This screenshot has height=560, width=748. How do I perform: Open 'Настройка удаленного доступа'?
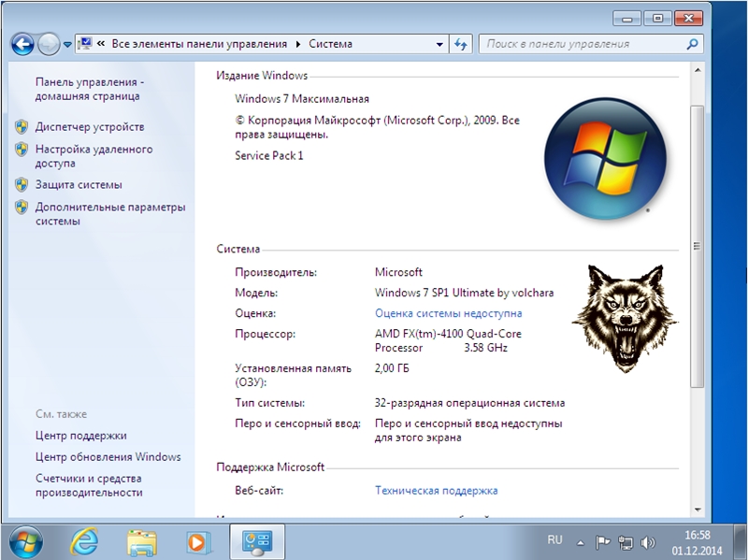tap(94, 156)
